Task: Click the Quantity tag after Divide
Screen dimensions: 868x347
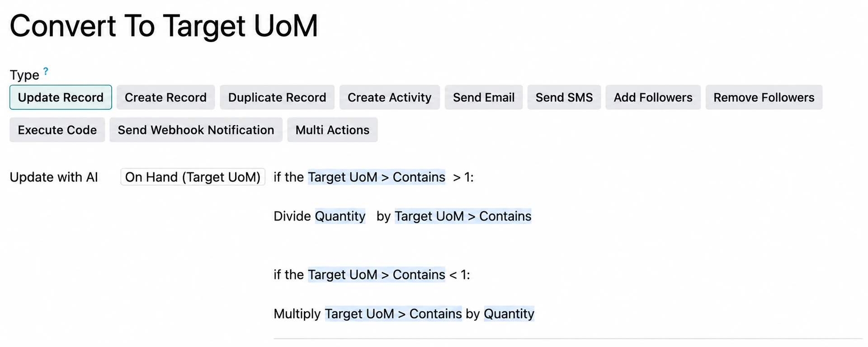Action: tap(340, 216)
